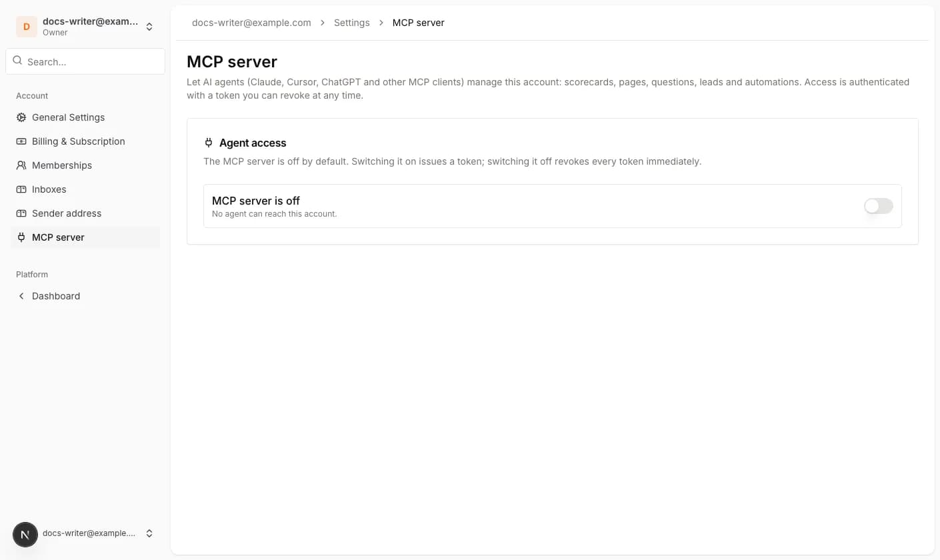This screenshot has width=940, height=560.
Task: Click the search magnifier icon
Action: tap(17, 61)
